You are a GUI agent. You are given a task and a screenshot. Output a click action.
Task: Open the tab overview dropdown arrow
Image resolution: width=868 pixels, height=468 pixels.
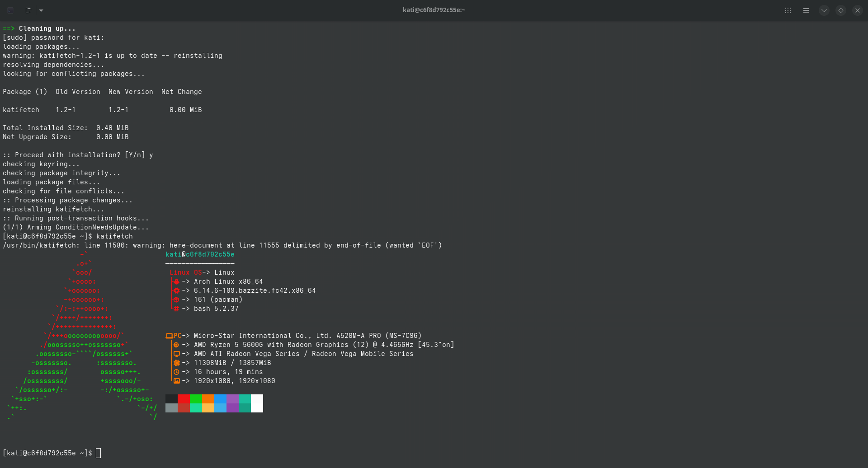click(42, 10)
